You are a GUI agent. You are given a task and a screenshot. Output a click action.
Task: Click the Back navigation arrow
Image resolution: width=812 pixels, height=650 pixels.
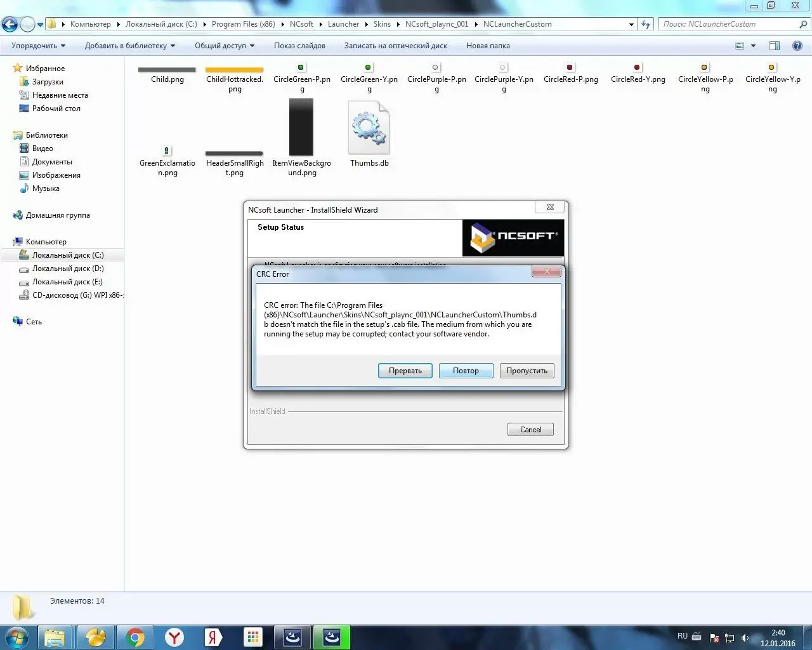pyautogui.click(x=10, y=24)
